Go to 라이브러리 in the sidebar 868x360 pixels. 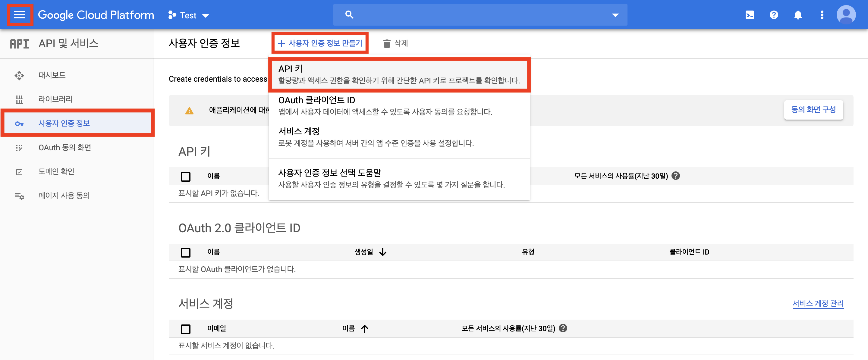tap(55, 99)
